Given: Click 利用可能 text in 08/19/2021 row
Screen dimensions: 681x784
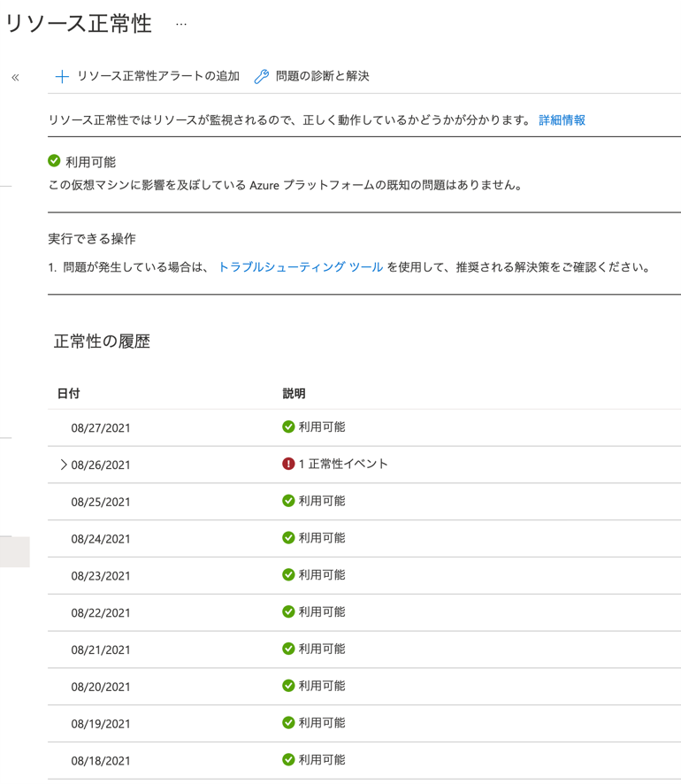Looking at the screenshot, I should [322, 723].
